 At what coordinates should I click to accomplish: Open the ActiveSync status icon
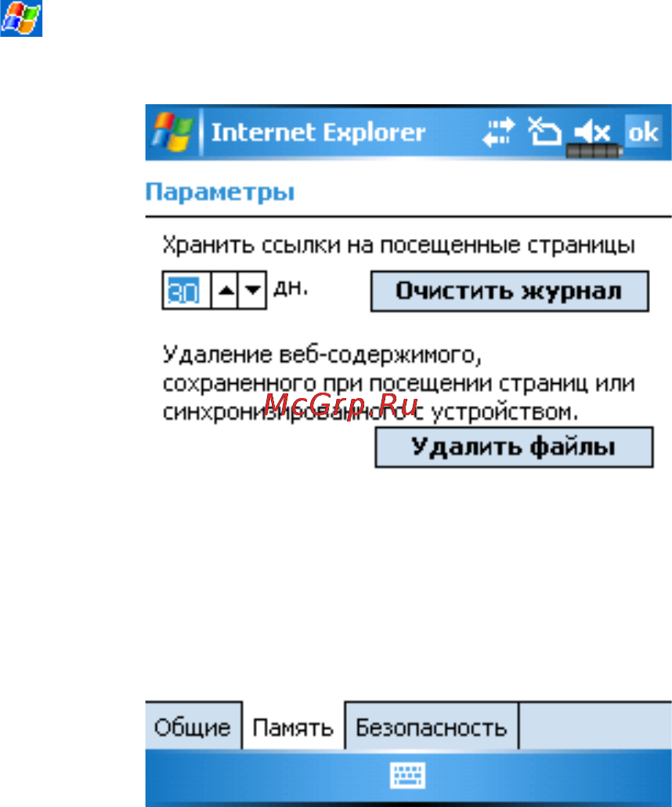(x=544, y=132)
